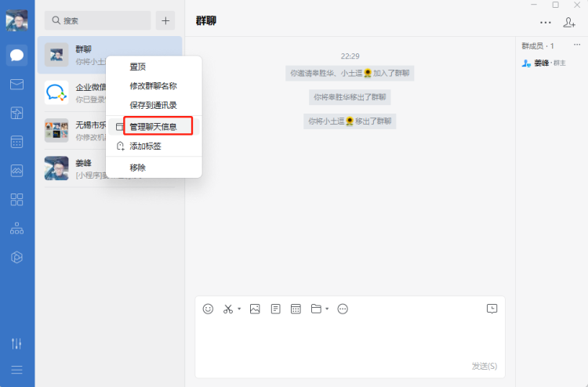The width and height of the screenshot is (588, 387).
Task: Click member 姜峰 in the group members list
Action: (x=544, y=63)
